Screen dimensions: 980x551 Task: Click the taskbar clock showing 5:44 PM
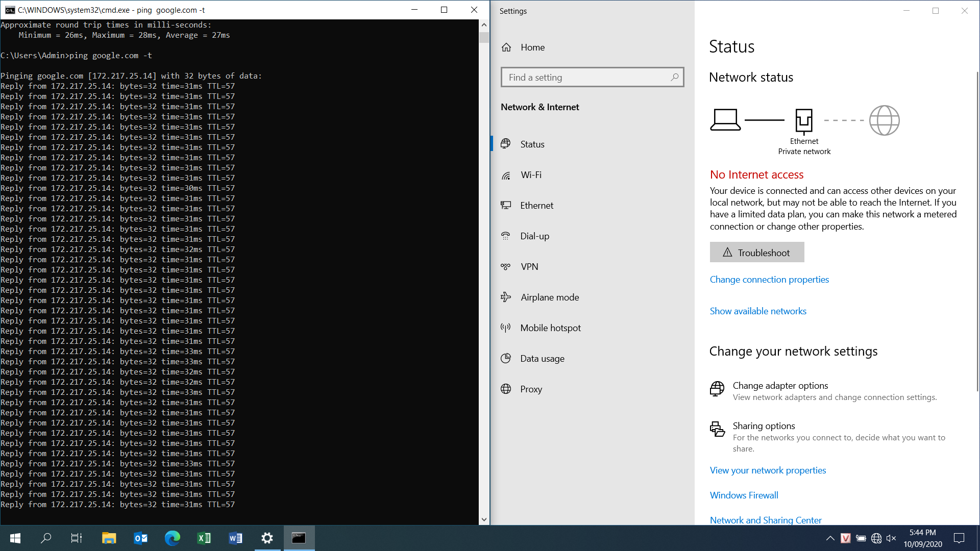coord(922,533)
